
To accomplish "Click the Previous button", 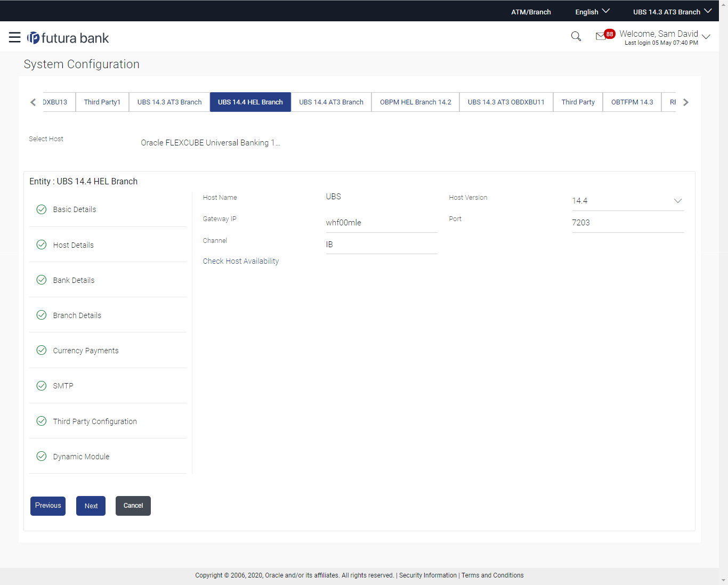I will tap(48, 506).
